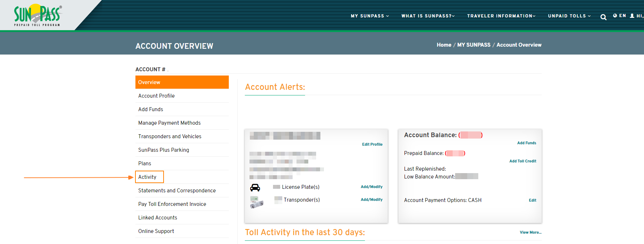The height and width of the screenshot is (244, 644).
Task: Open Pay Toll Enforcement Invoice
Action: [182, 204]
